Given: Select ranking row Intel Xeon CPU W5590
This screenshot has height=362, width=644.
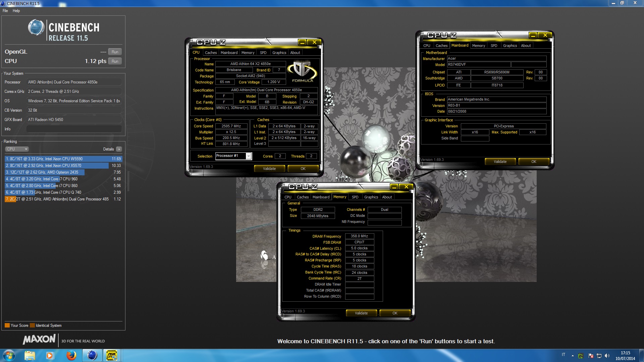Looking at the screenshot, I should coord(63,159).
